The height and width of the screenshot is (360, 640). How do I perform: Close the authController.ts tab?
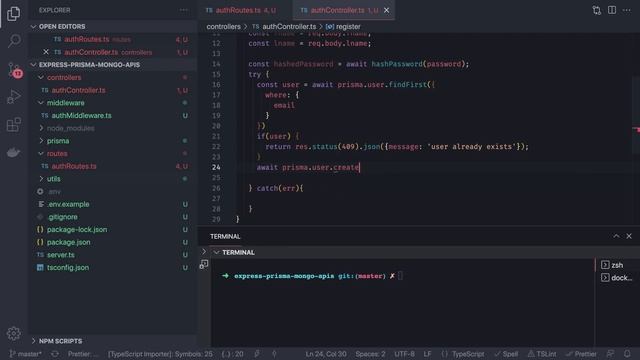(x=387, y=10)
